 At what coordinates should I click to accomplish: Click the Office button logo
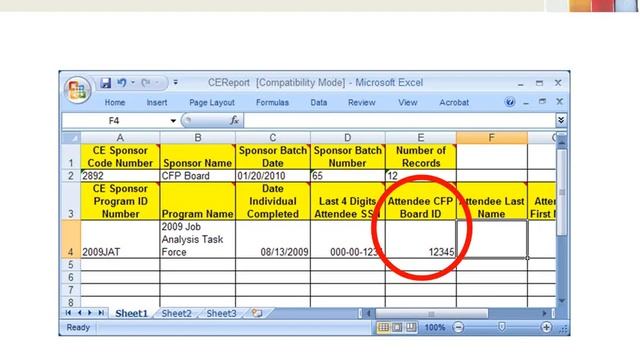click(77, 90)
